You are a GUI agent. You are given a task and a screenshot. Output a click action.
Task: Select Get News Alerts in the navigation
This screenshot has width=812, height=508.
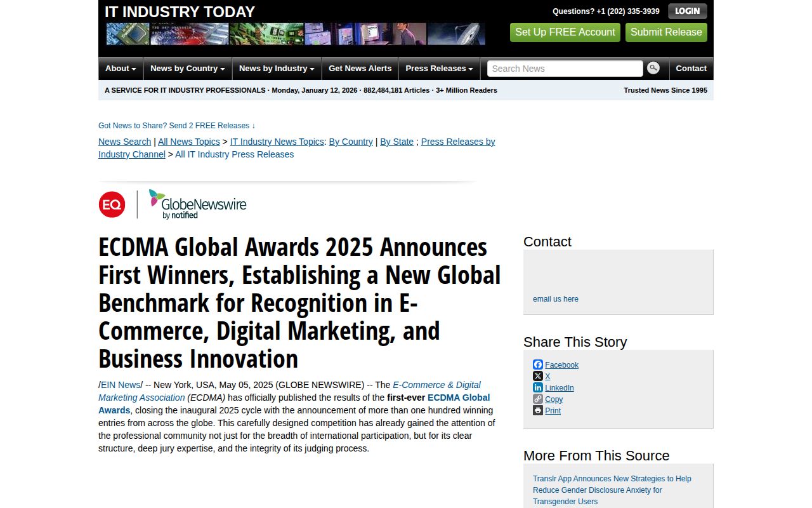[360, 68]
